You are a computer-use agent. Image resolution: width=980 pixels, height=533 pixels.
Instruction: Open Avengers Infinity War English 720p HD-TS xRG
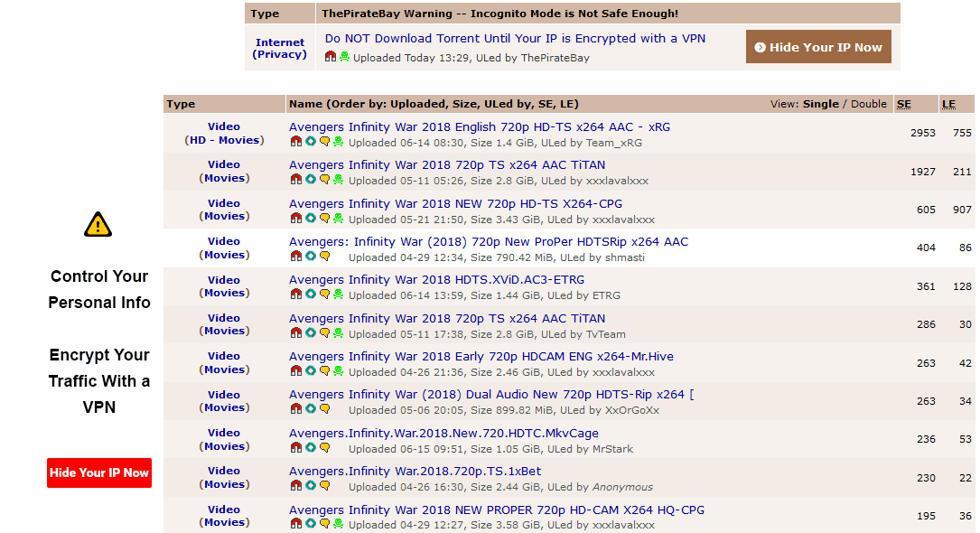pos(480,126)
